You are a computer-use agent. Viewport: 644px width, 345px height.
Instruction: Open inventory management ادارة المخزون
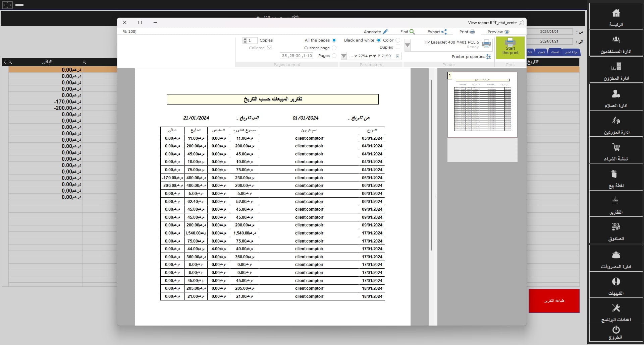(x=616, y=70)
